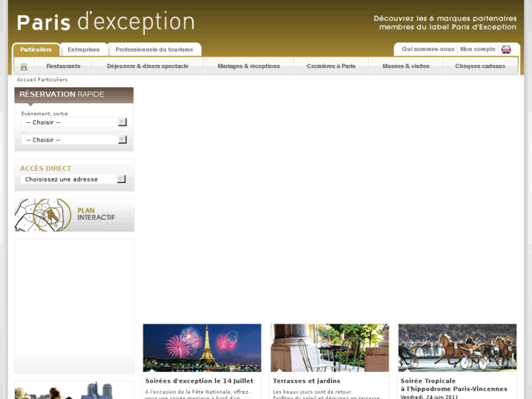
Task: Click the Découvrez les 6 marques partenaires banner
Action: point(445,23)
